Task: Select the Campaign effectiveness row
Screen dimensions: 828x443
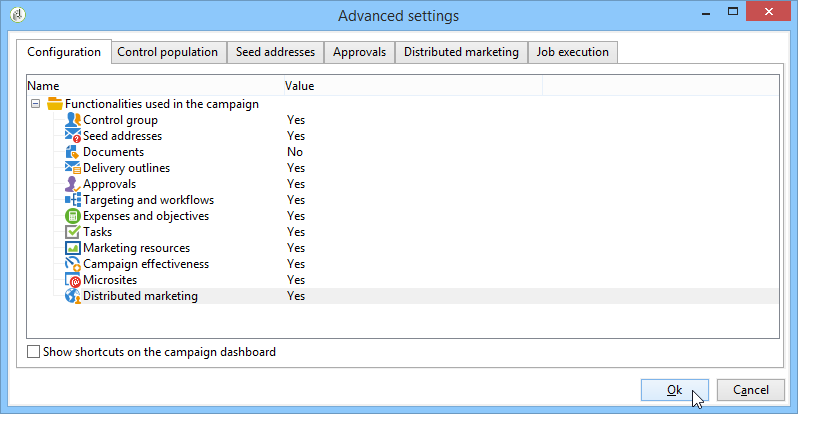Action: [146, 264]
